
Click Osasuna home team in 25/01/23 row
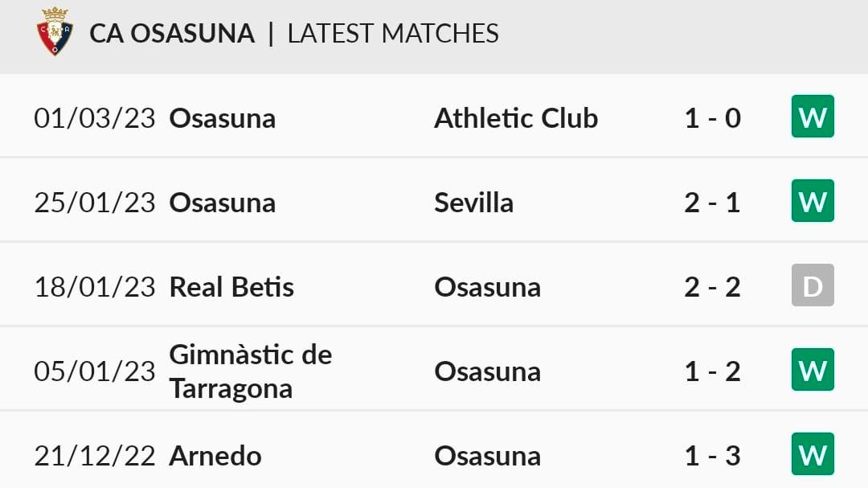(223, 203)
